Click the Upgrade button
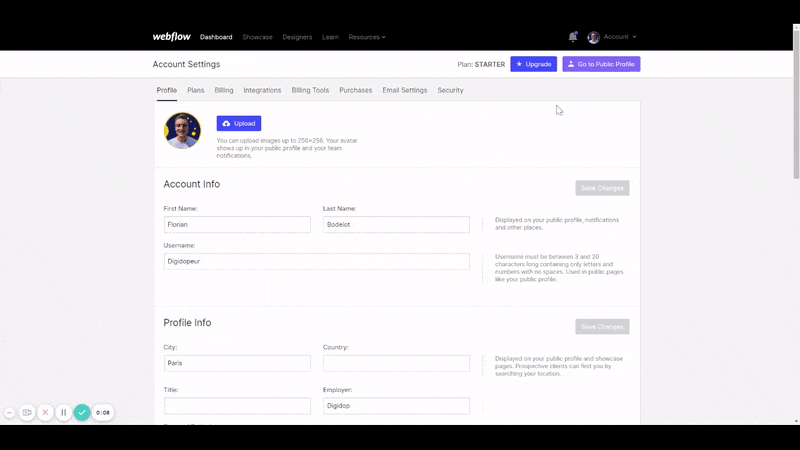800x450 pixels. pyautogui.click(x=534, y=64)
